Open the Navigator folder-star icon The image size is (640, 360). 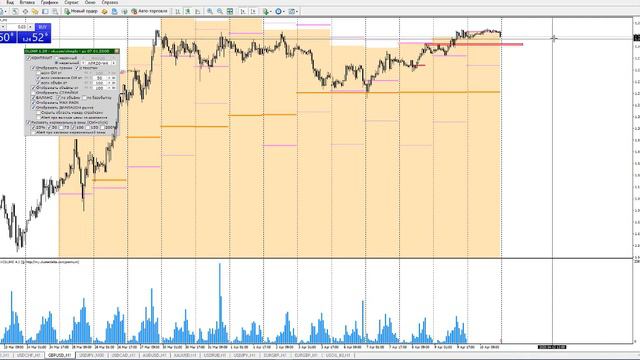pos(35,11)
